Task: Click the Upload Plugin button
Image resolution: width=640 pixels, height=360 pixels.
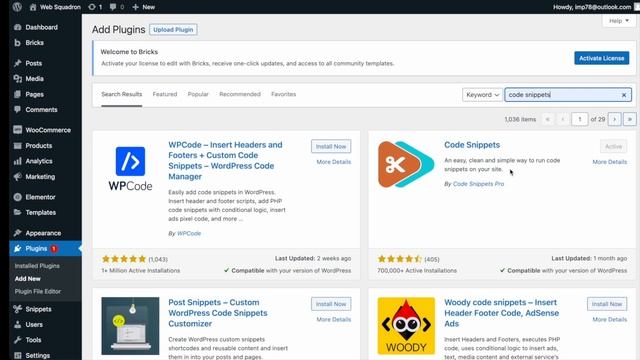Action: click(173, 30)
